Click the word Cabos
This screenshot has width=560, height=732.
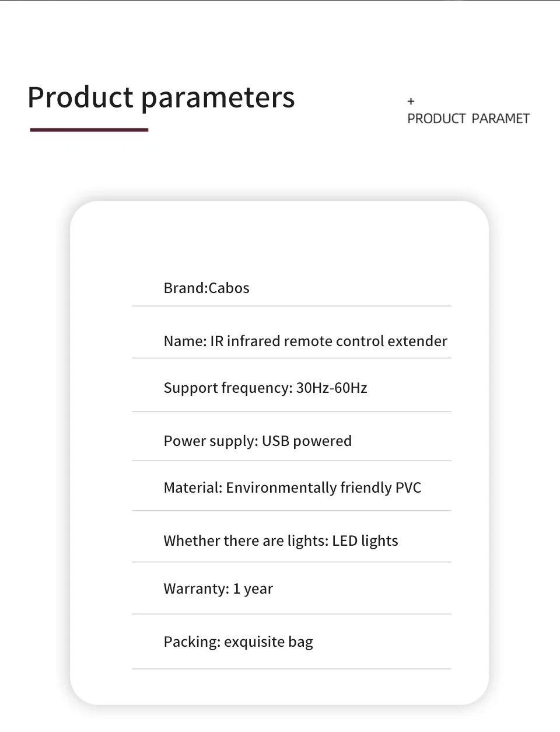tap(229, 288)
